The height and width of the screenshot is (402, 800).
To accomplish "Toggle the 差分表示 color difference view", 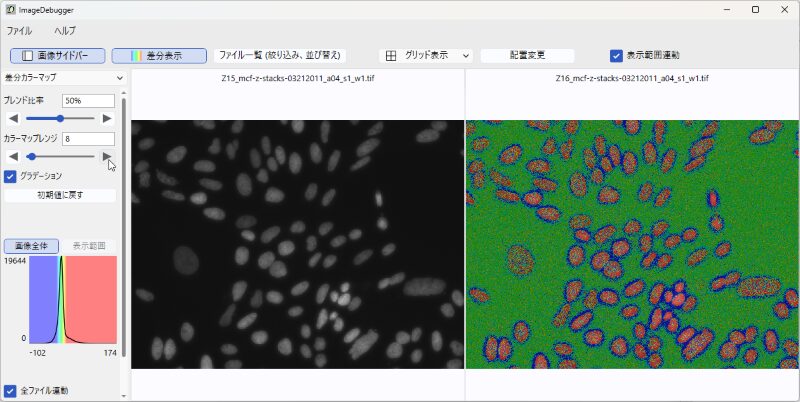I will click(x=158, y=56).
